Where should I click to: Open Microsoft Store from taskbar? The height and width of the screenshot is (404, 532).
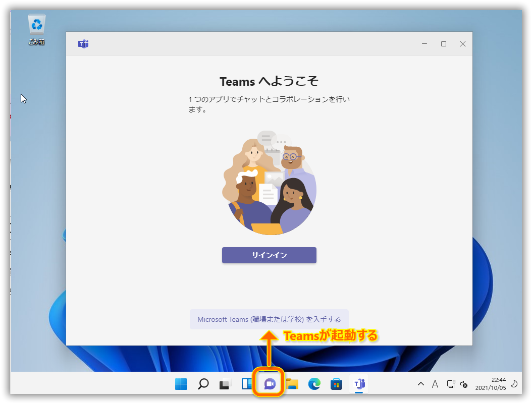pos(336,384)
